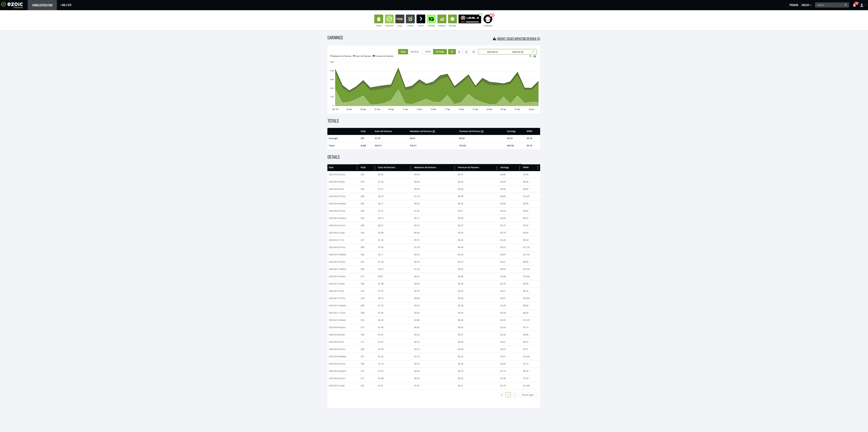
Task: Open the English language dropdown
Action: click(x=806, y=5)
